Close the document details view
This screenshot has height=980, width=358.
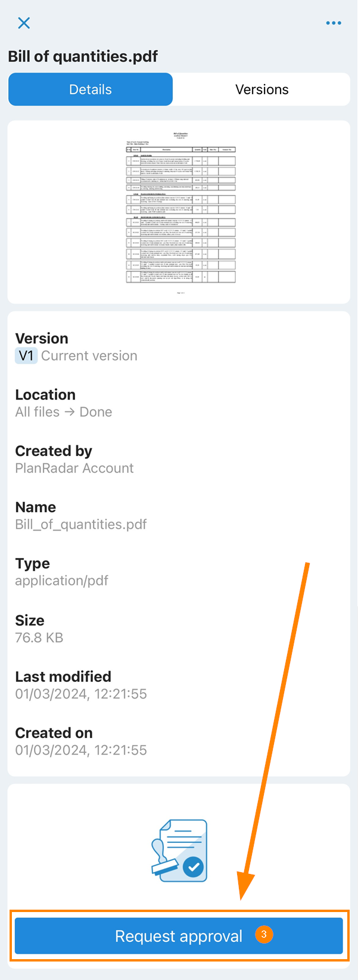pos(24,23)
